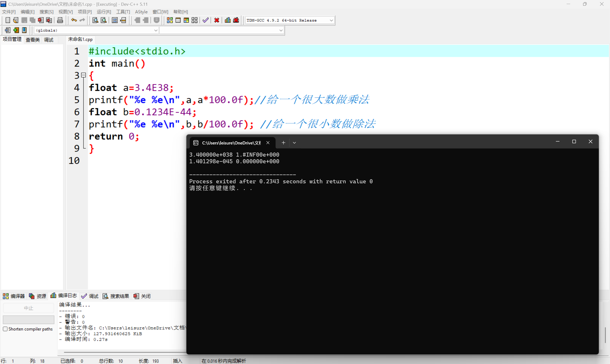The height and width of the screenshot is (364, 610).
Task: Open the terminal tab options chevron
Action: [x=294, y=143]
